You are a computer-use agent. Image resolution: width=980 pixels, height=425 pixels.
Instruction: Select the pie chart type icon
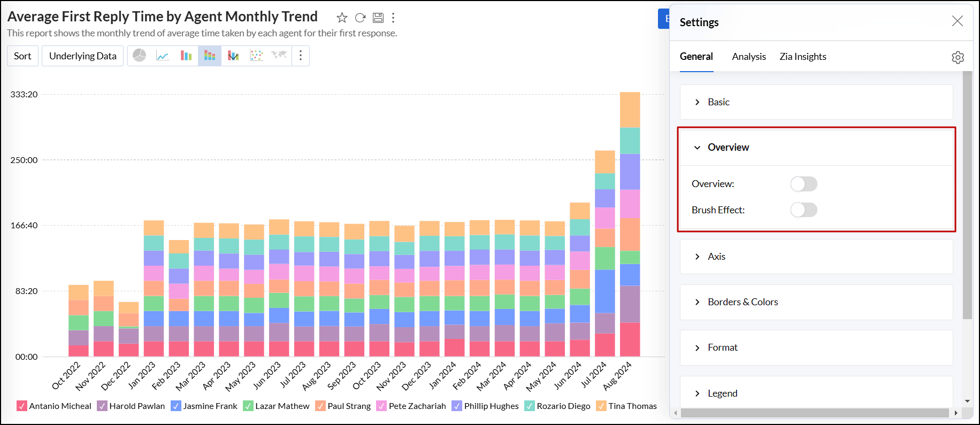coord(140,56)
